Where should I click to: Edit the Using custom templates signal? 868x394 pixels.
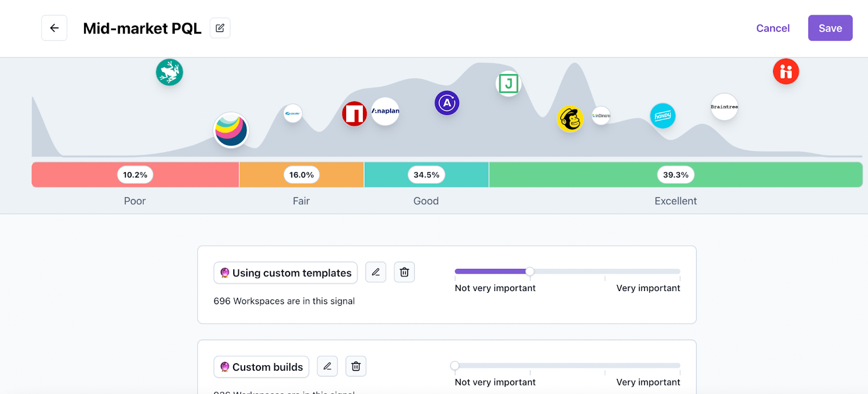tap(375, 272)
